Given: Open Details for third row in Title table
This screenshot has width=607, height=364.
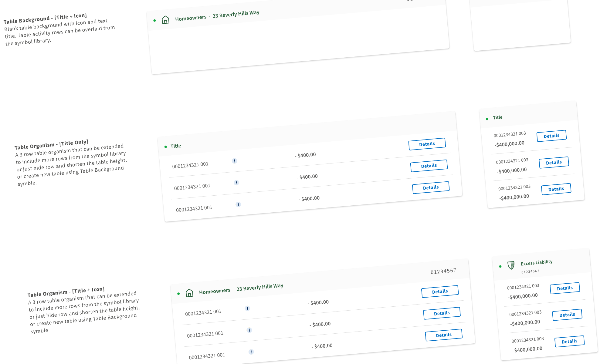Looking at the screenshot, I should 431,187.
